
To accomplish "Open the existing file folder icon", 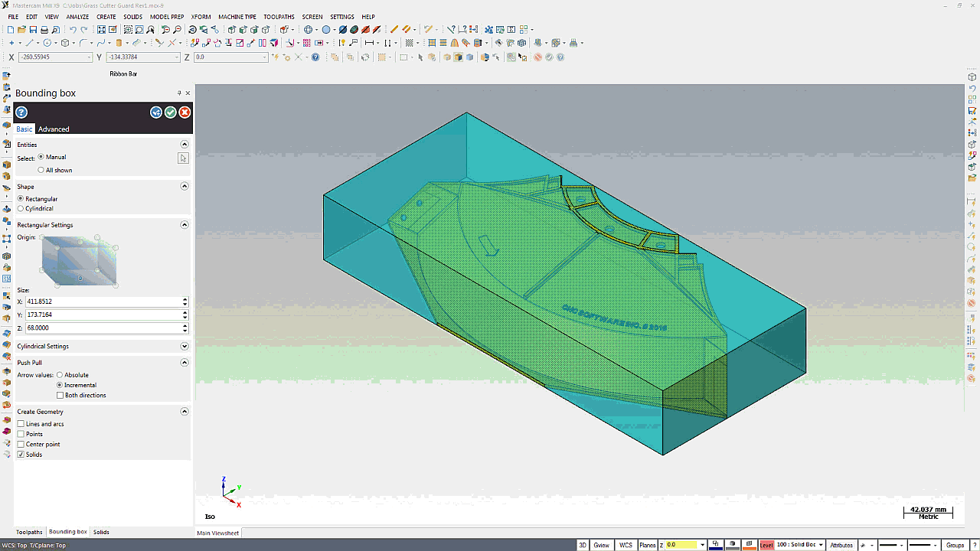I will pyautogui.click(x=21, y=30).
